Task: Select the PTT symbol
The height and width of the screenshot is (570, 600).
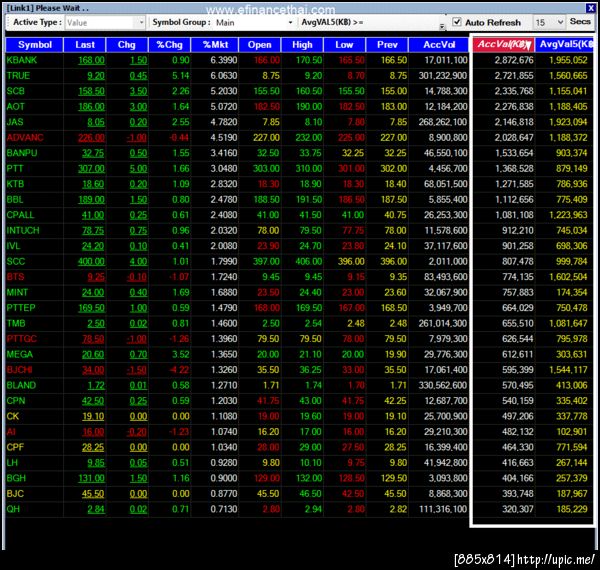Action: [x=15, y=169]
